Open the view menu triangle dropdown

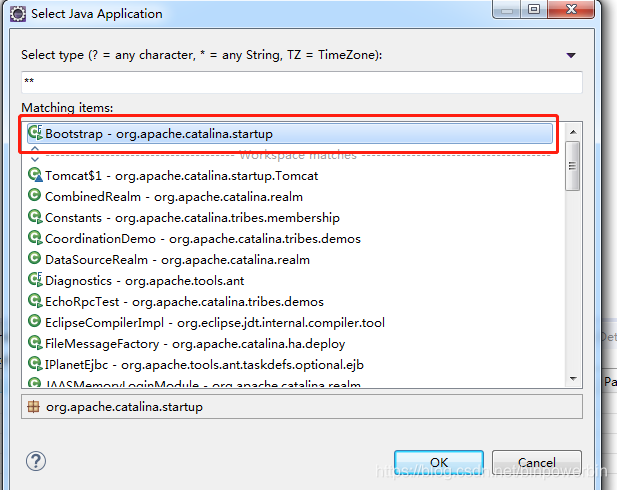pos(571,55)
